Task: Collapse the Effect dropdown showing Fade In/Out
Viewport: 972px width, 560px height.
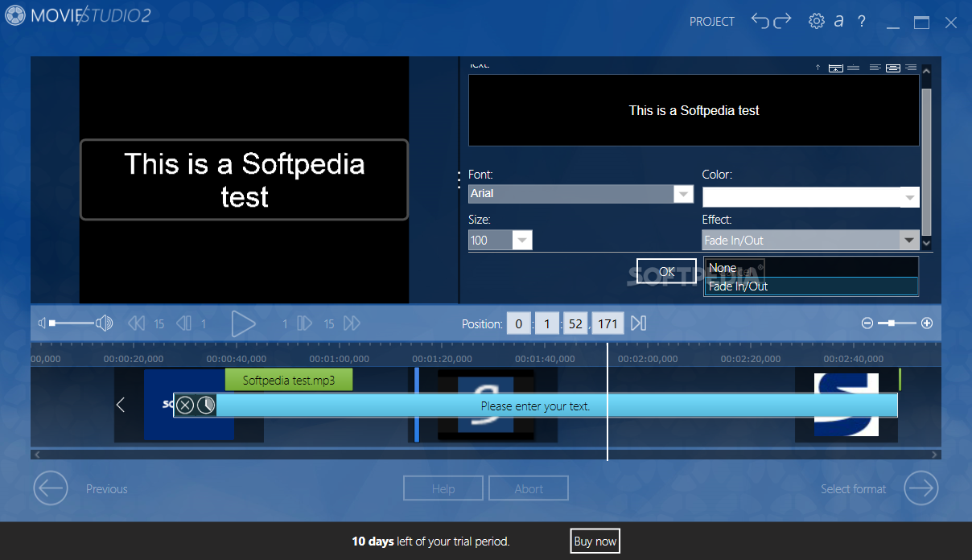Action: [x=908, y=240]
